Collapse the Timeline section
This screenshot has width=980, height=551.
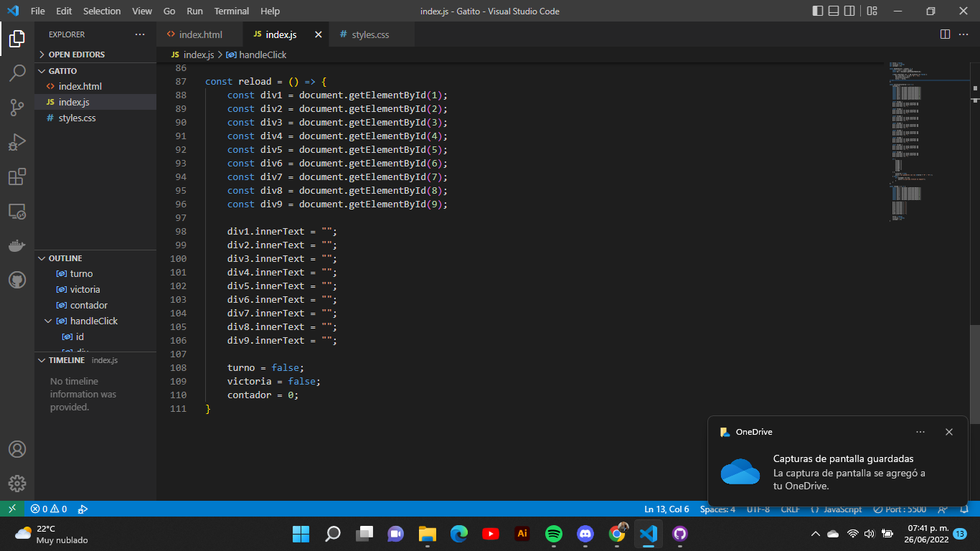[x=95, y=360]
